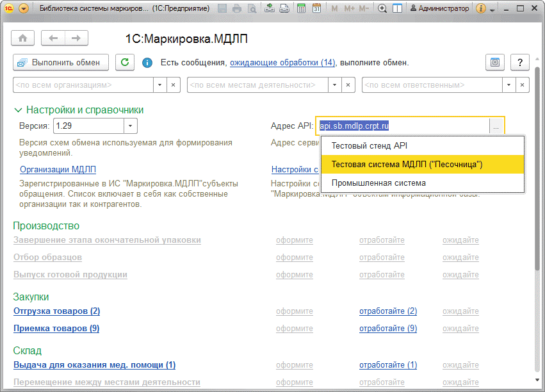Open the calculator from the title bar
The image size is (545, 392).
click(x=300, y=9)
